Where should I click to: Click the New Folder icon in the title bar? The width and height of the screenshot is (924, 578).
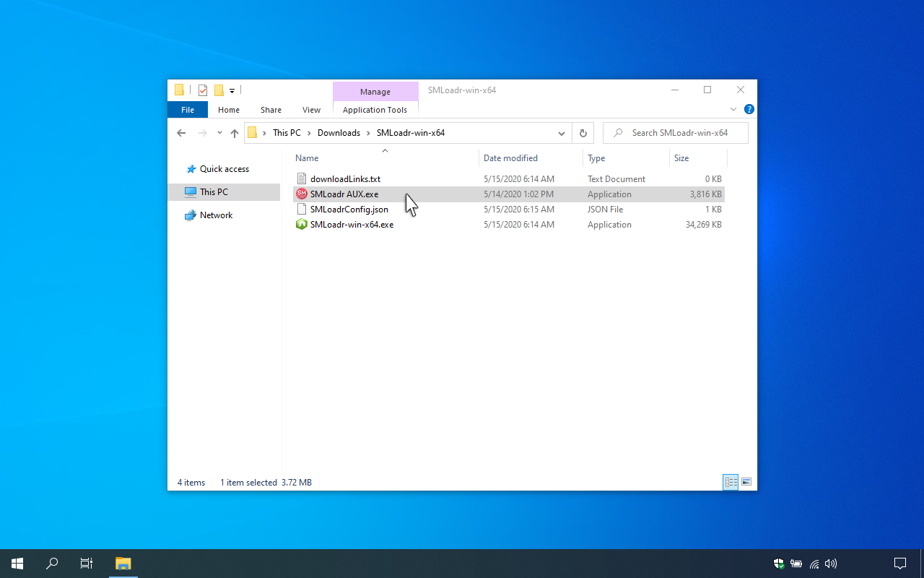(219, 90)
